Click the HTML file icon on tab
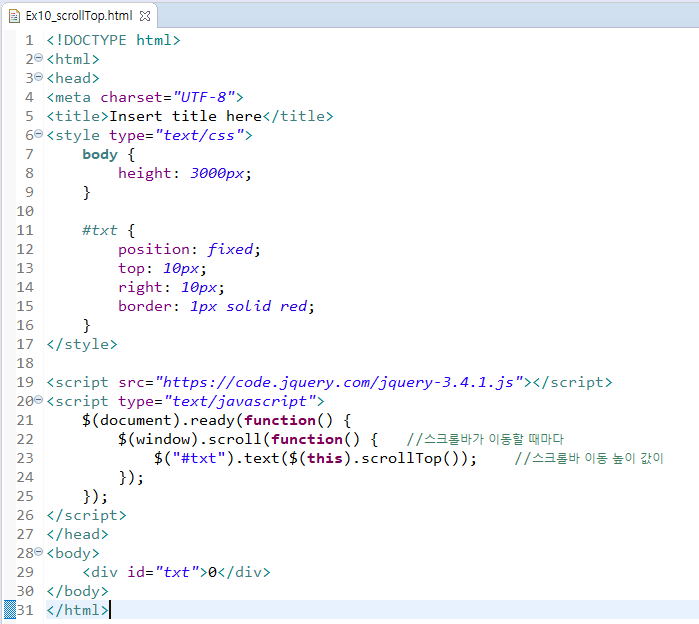Screen dimensions: 699x624 point(14,16)
